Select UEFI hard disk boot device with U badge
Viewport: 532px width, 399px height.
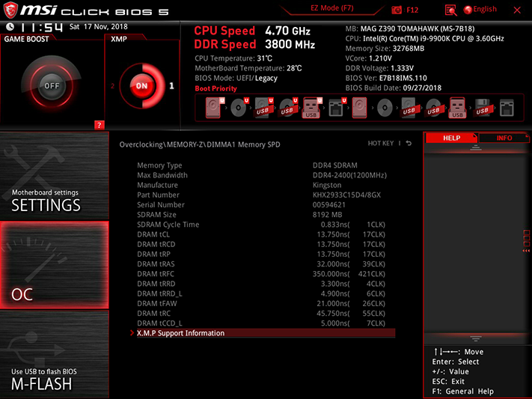click(215, 108)
